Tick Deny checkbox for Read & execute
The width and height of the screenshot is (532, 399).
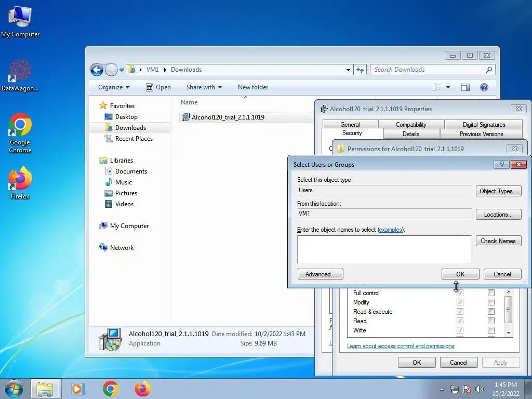(x=491, y=312)
